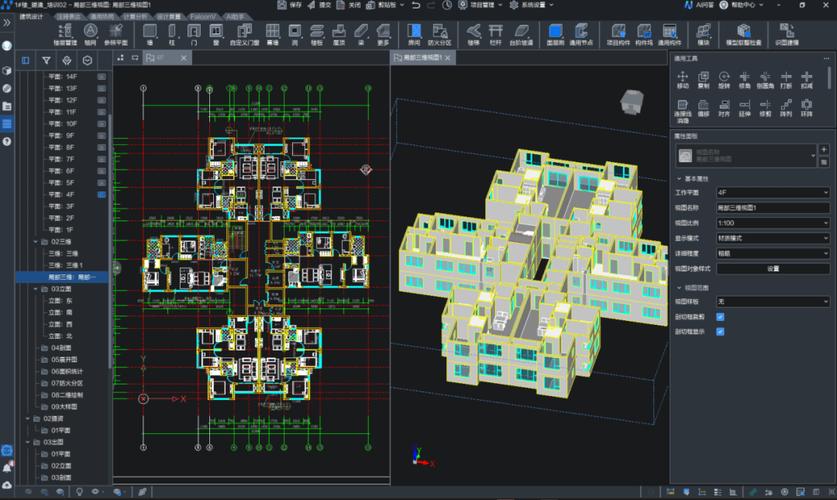Open the 视图比例 dropdown showing 1:100
The image size is (837, 500).
click(771, 223)
